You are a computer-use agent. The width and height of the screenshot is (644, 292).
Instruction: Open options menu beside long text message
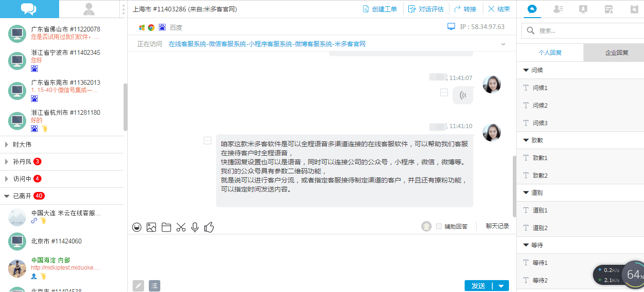208,141
